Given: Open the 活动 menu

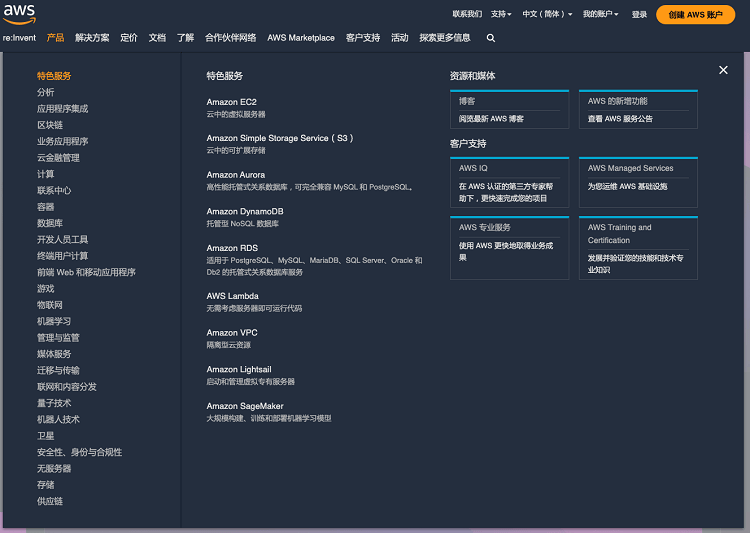Looking at the screenshot, I should coord(399,38).
